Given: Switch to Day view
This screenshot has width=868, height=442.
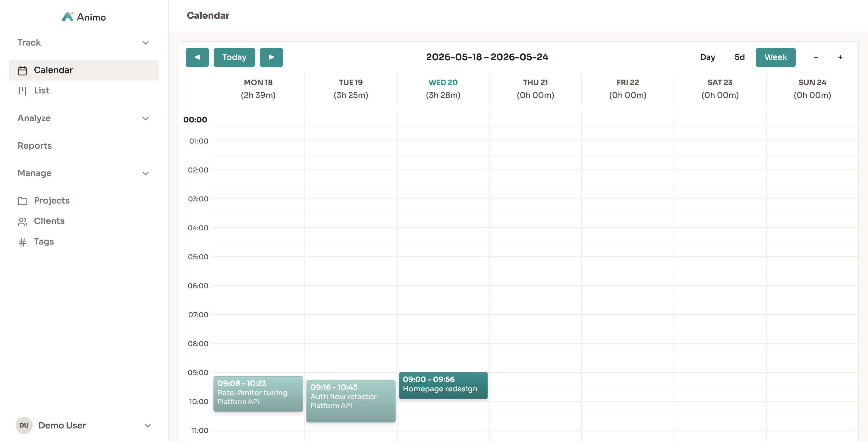Looking at the screenshot, I should (707, 57).
